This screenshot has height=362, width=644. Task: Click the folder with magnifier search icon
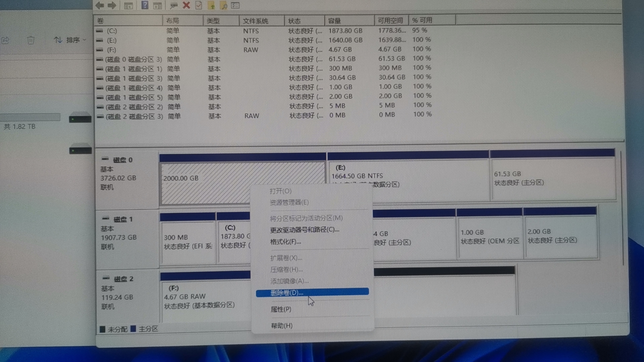pos(223,5)
